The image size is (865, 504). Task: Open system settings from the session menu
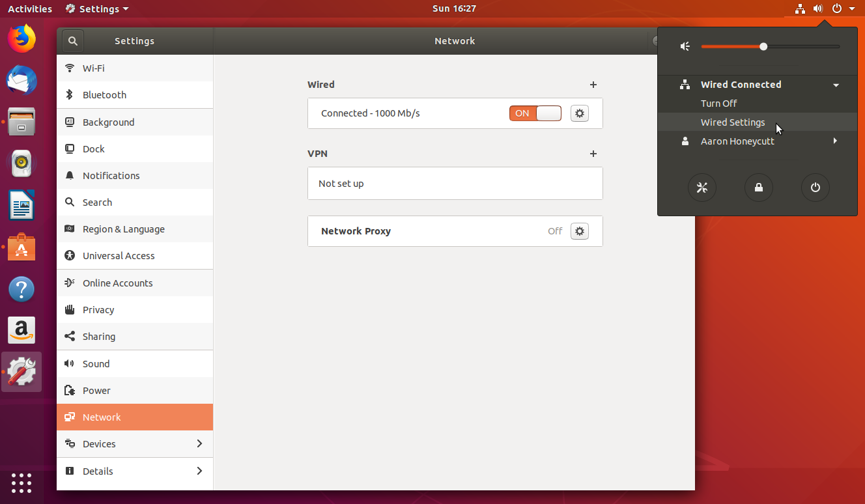pyautogui.click(x=702, y=188)
